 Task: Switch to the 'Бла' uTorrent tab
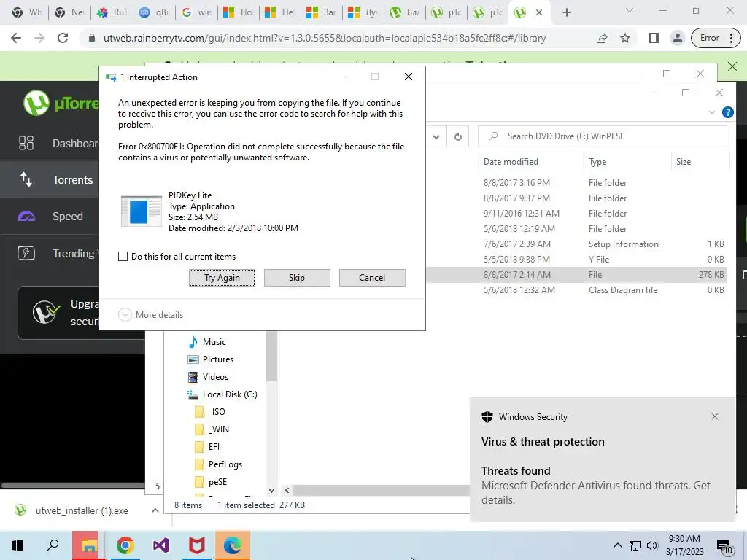tap(405, 12)
